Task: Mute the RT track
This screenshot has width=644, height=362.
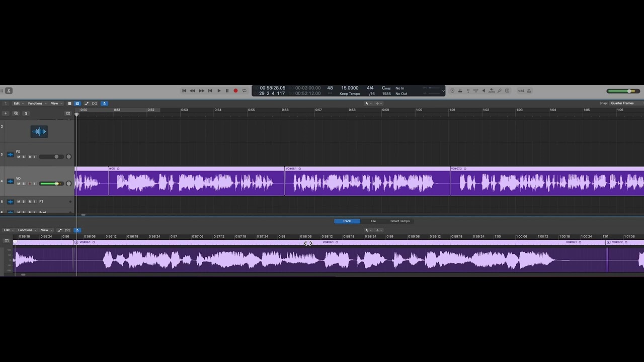Action: [19, 202]
